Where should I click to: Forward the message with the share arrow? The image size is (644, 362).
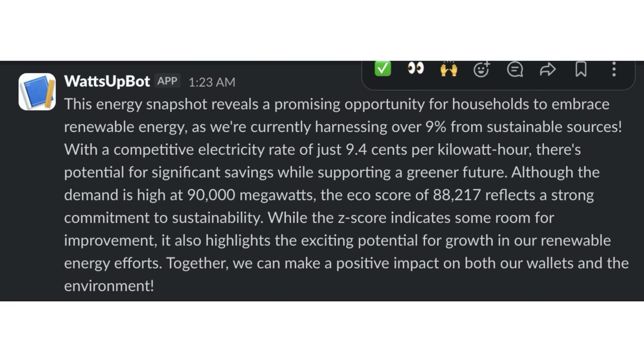coord(548,69)
